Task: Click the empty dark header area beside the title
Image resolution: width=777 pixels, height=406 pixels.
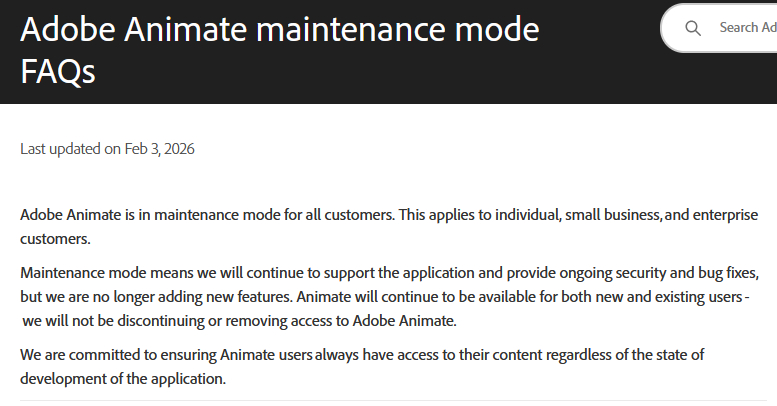Action: pos(600,75)
